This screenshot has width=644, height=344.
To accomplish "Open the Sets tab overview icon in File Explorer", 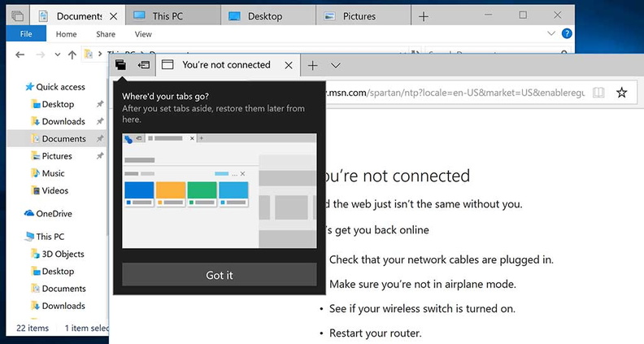I will pos(17,16).
